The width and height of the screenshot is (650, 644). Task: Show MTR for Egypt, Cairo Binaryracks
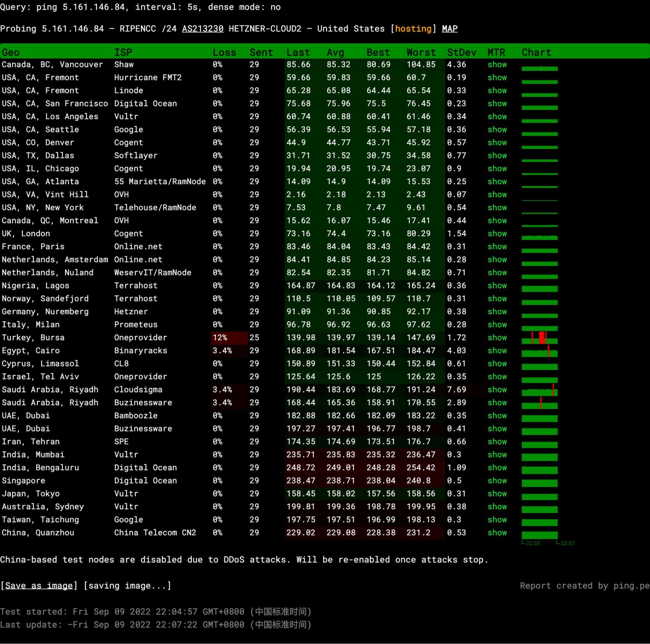point(497,351)
